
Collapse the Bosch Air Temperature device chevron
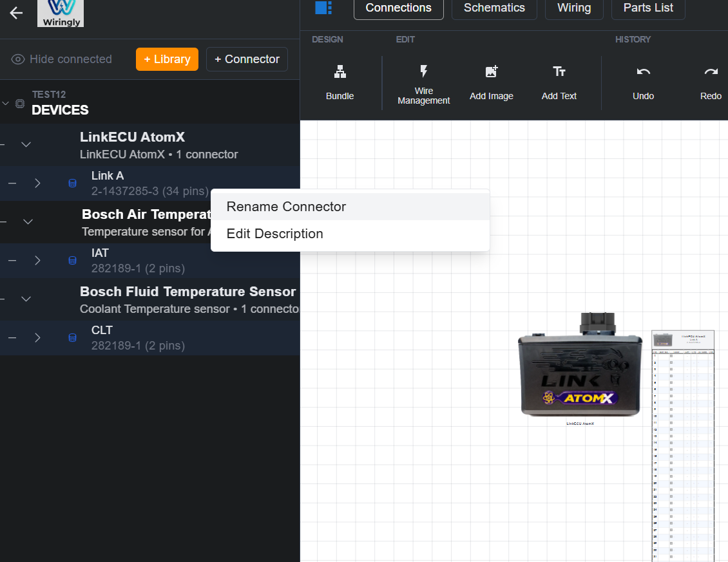[28, 222]
